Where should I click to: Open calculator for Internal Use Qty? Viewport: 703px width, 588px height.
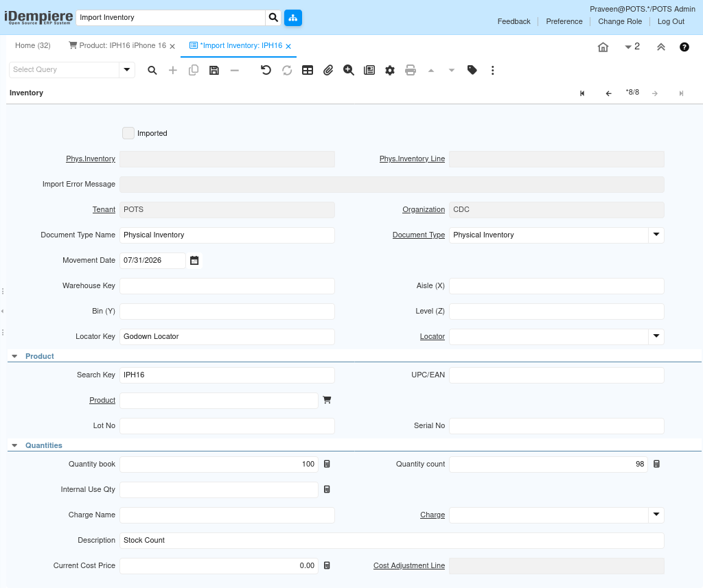(327, 489)
